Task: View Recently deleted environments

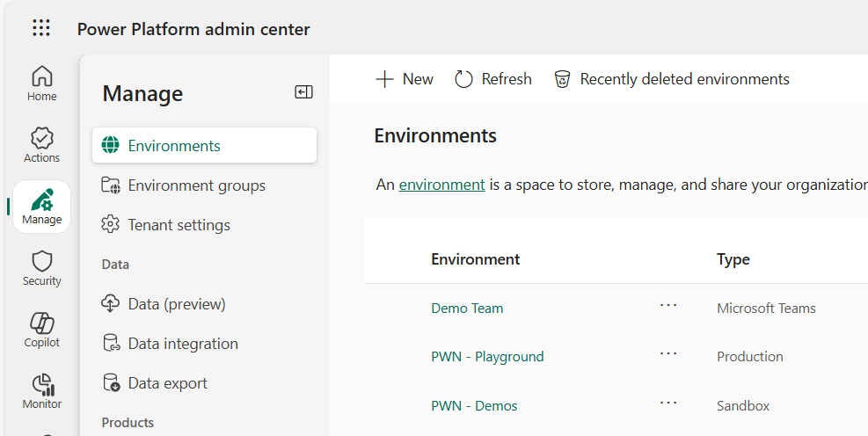Action: click(672, 79)
